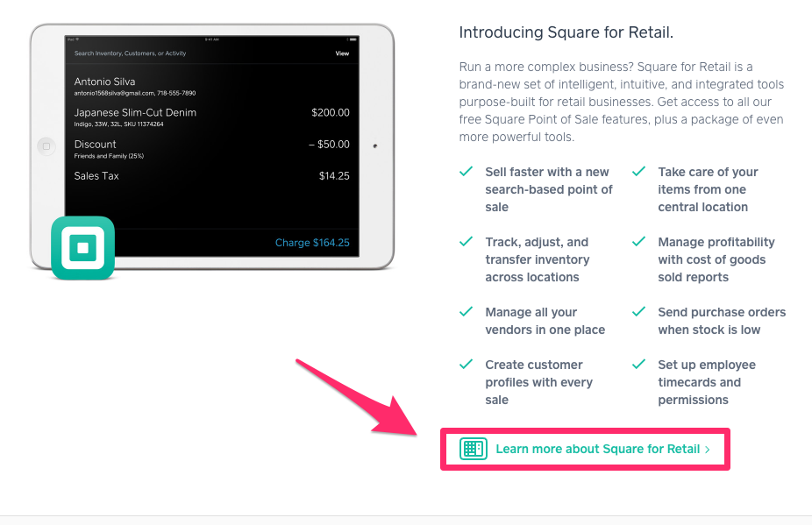
Task: Click the checkmark beside Send purchase orders
Action: pos(639,311)
